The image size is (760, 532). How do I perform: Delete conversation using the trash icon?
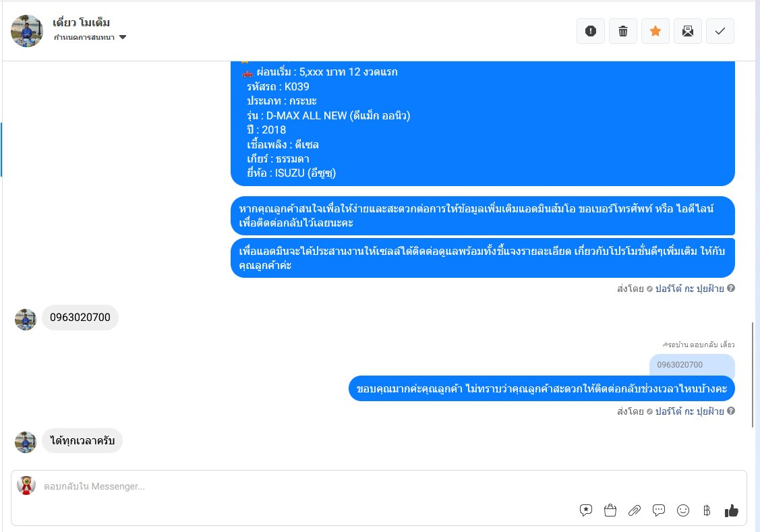point(623,31)
